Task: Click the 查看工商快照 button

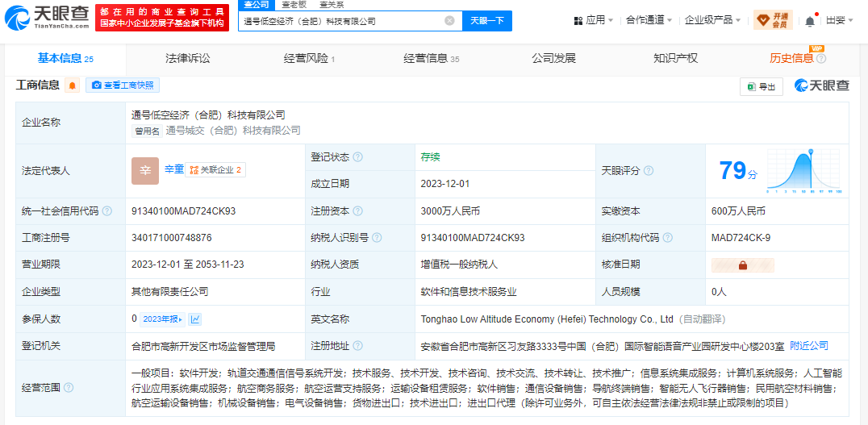Action: click(x=123, y=85)
